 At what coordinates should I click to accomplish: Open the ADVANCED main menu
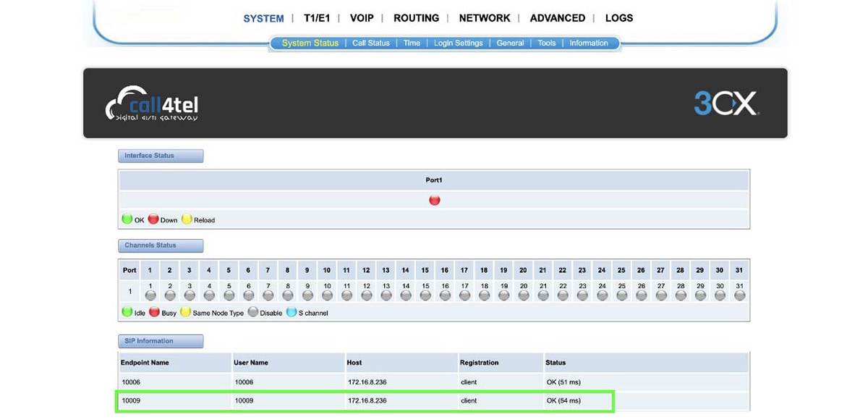(x=557, y=18)
